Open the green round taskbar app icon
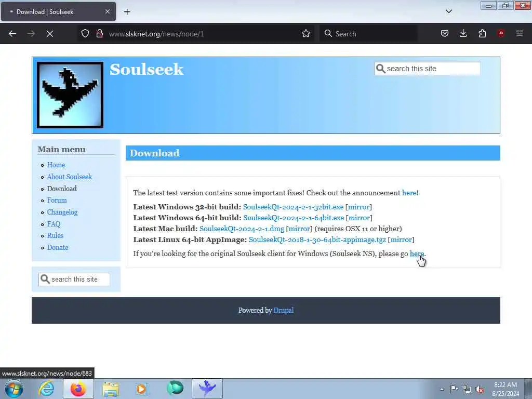 (175, 389)
